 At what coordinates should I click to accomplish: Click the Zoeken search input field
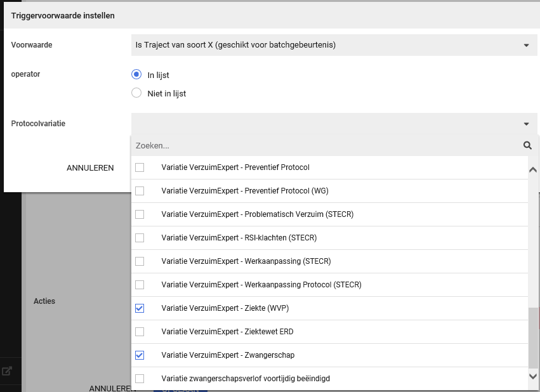pyautogui.click(x=324, y=145)
